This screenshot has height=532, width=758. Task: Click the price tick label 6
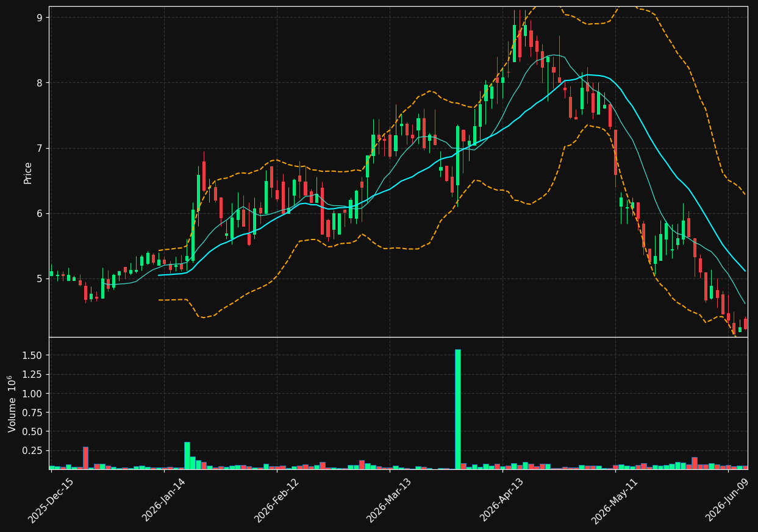tap(39, 213)
